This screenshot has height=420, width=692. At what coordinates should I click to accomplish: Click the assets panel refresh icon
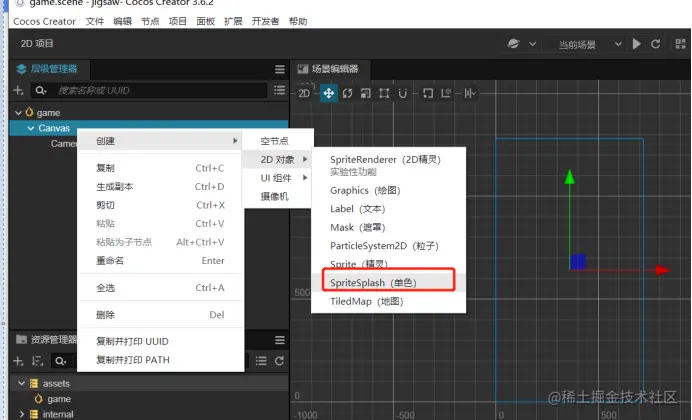point(279,361)
